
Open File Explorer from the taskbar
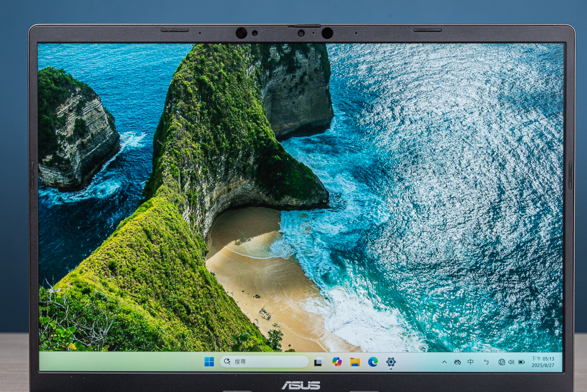[x=355, y=361]
